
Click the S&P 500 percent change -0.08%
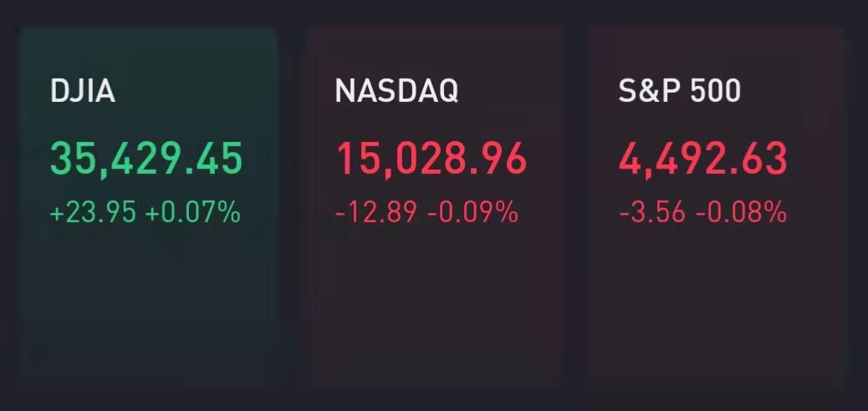click(741, 212)
